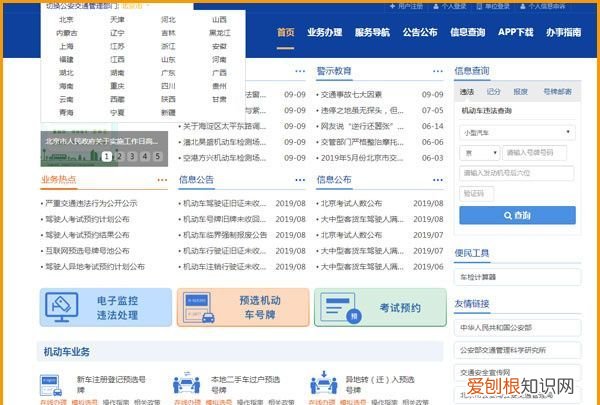The image size is (600, 405).
Task: Open the 公安部交通管理科学研究所 link
Action: click(517, 350)
